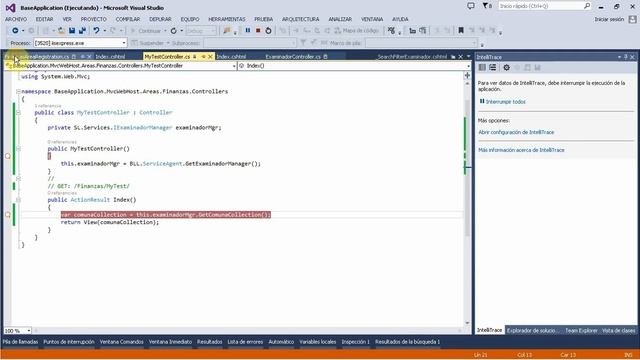Open the notifications flag icon
Image resolution: width=640 pixels, height=360 pixels.
click(486, 6)
